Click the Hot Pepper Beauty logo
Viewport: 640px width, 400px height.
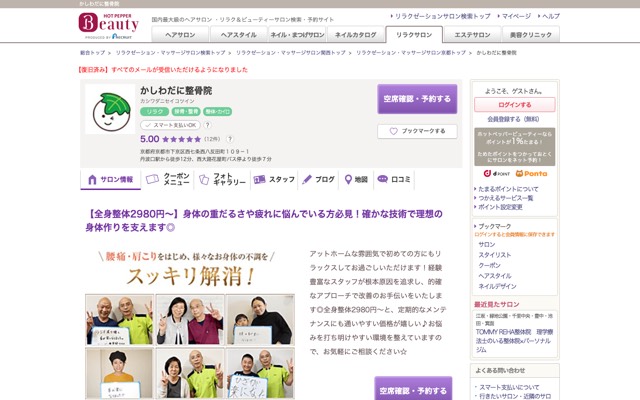click(109, 25)
